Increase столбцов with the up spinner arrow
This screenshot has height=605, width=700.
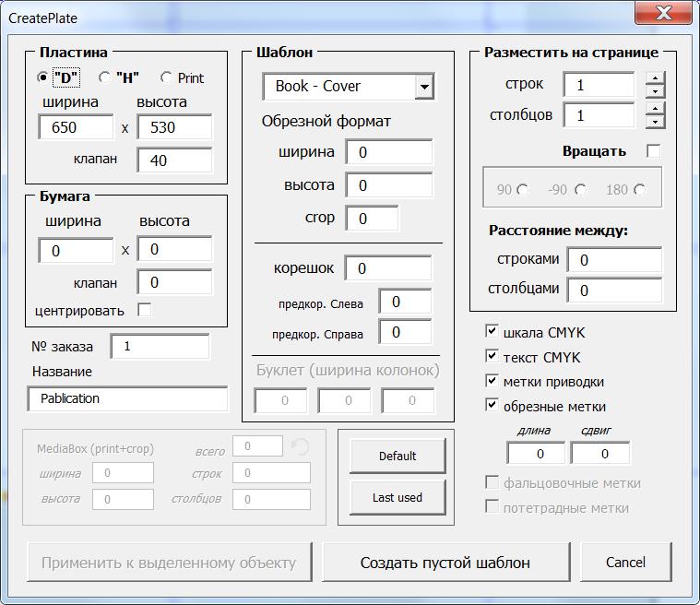click(x=655, y=109)
